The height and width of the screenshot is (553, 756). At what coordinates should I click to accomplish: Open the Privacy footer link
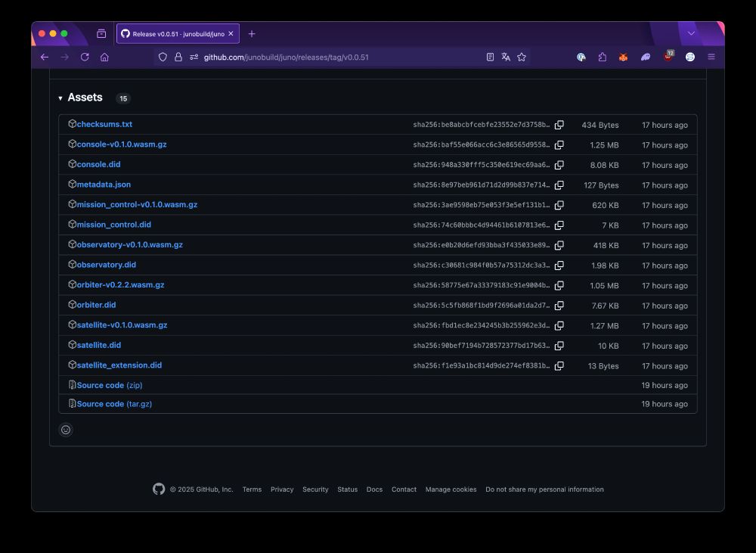tap(282, 489)
